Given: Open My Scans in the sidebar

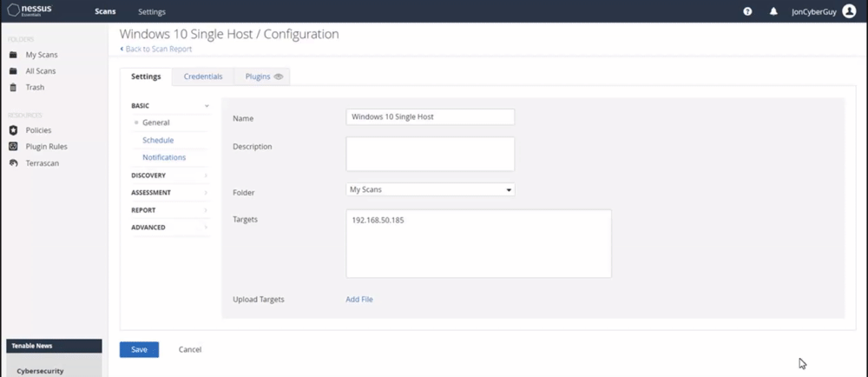Looking at the screenshot, I should pyautogui.click(x=42, y=55).
